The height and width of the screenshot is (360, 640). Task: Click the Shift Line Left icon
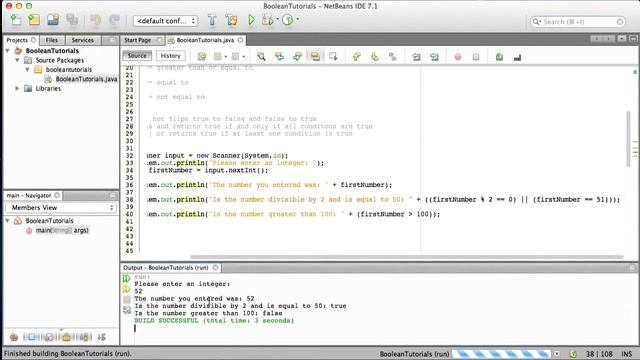pyautogui.click(x=416, y=57)
